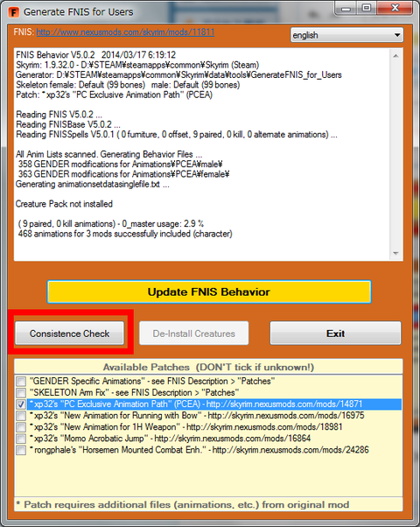This screenshot has width=420, height=527.
Task: Tick the Momo Acrobatic Jump checkbox
Action: pos(21,439)
